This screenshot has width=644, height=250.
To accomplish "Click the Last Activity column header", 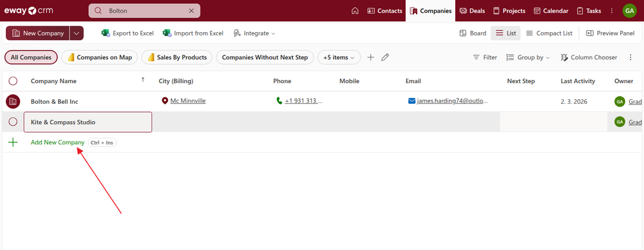I will click(x=578, y=81).
